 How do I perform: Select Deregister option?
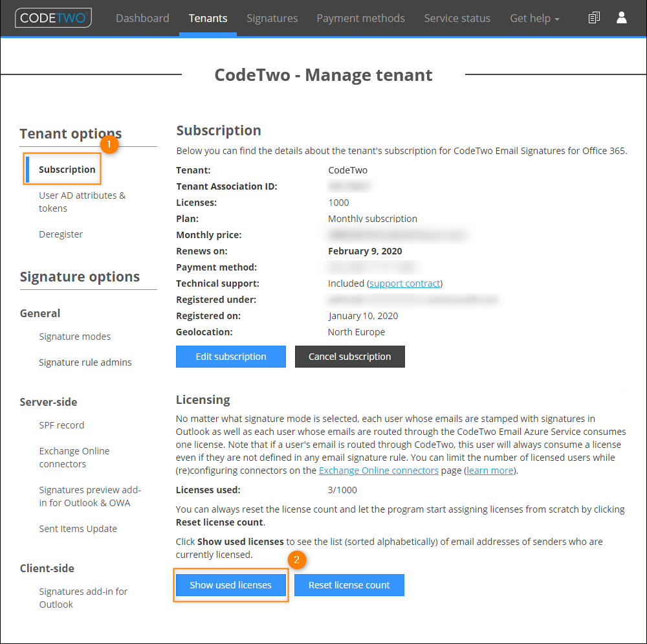tap(61, 234)
